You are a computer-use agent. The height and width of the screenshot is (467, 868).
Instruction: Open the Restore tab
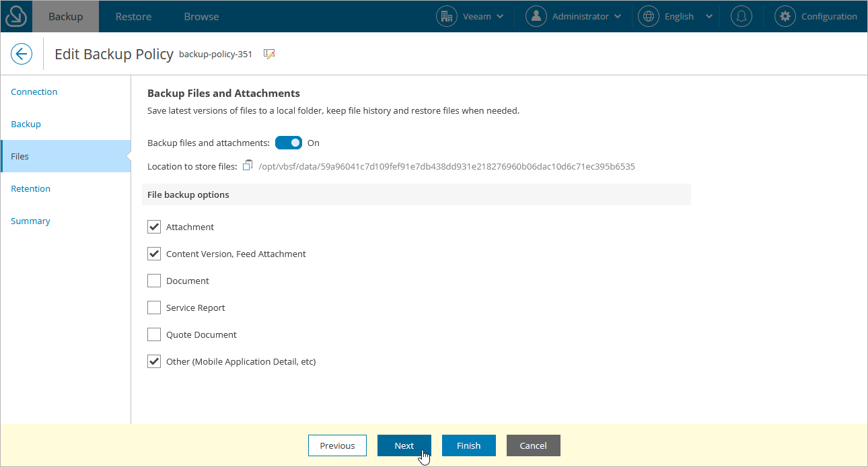133,16
